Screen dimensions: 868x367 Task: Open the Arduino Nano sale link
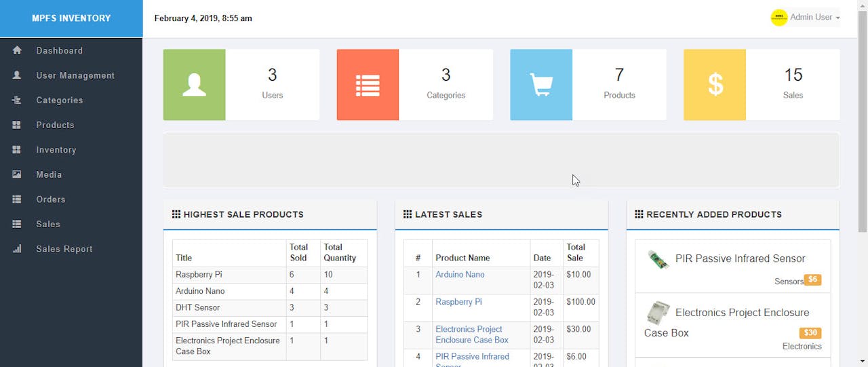pyautogui.click(x=460, y=275)
